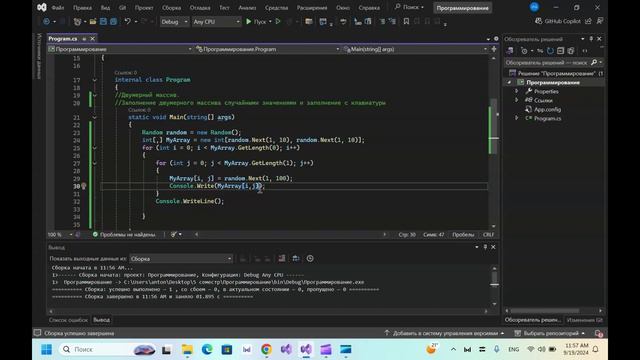Open the Any CPU platform dropdown
The image size is (640, 360).
(x=216, y=22)
